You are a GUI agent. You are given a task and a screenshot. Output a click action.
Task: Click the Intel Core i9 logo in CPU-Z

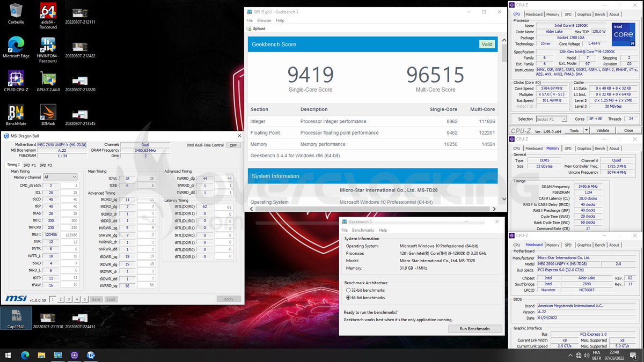coord(623,35)
